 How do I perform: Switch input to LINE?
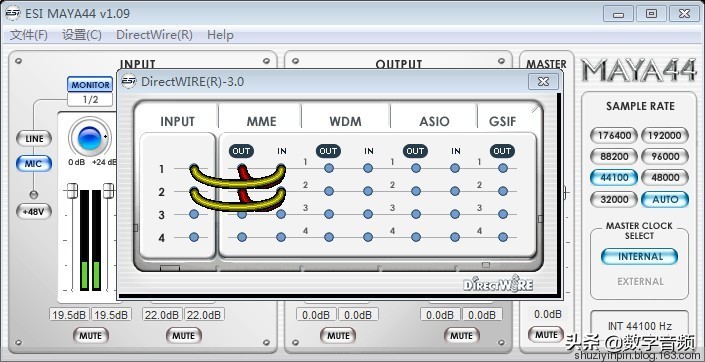(34, 139)
